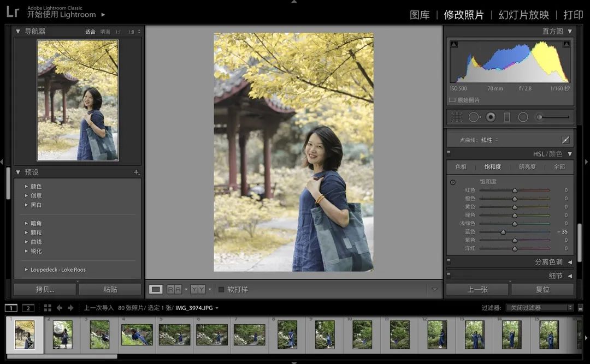The width and height of the screenshot is (590, 364).
Task: Choose the Red Eye Correction tool
Action: (x=491, y=117)
